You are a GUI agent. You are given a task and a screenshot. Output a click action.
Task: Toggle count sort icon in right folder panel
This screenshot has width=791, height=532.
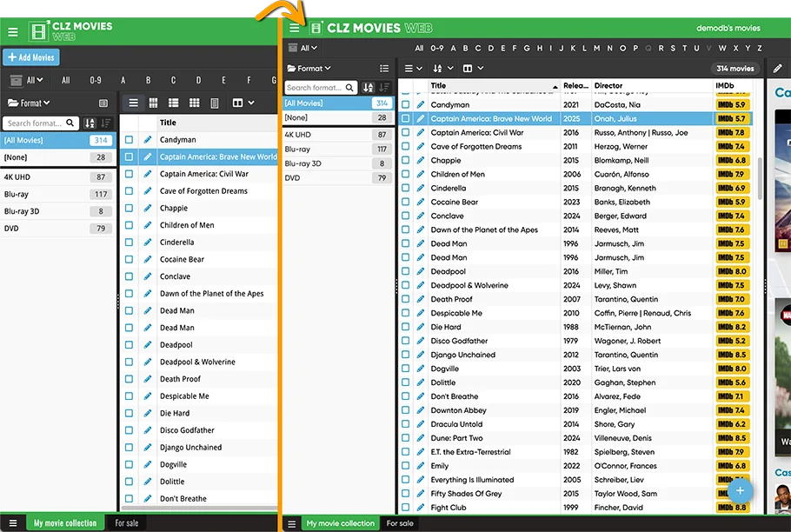(384, 88)
